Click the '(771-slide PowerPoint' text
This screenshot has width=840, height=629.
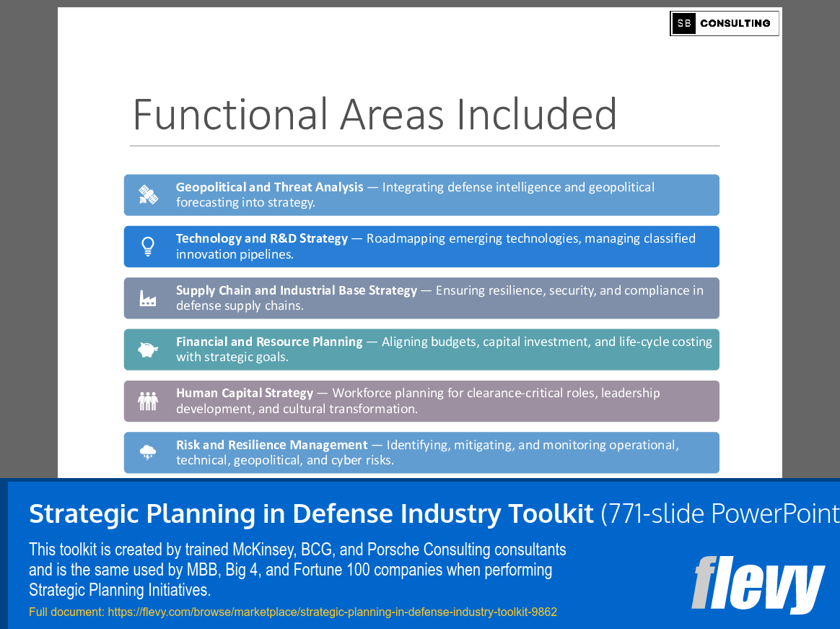720,513
